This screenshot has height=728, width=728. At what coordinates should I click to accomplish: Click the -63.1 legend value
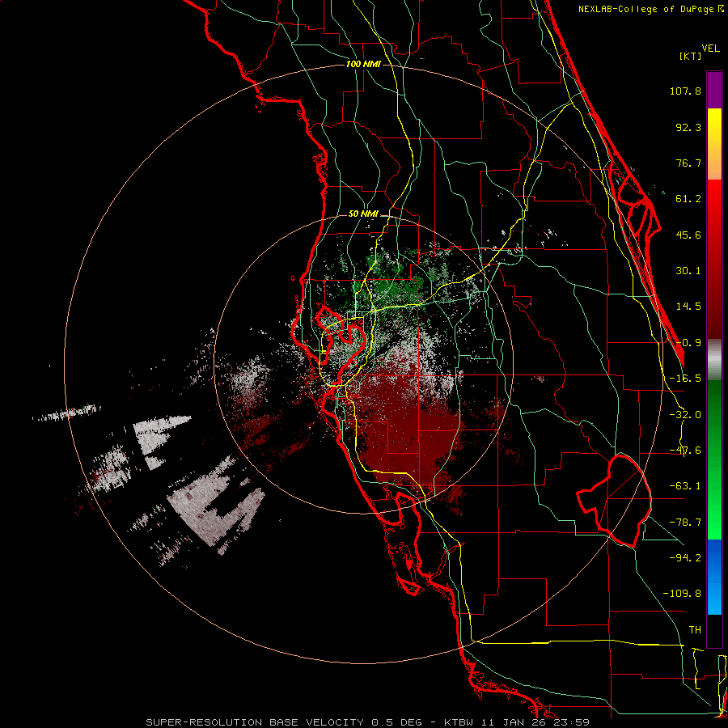point(685,486)
